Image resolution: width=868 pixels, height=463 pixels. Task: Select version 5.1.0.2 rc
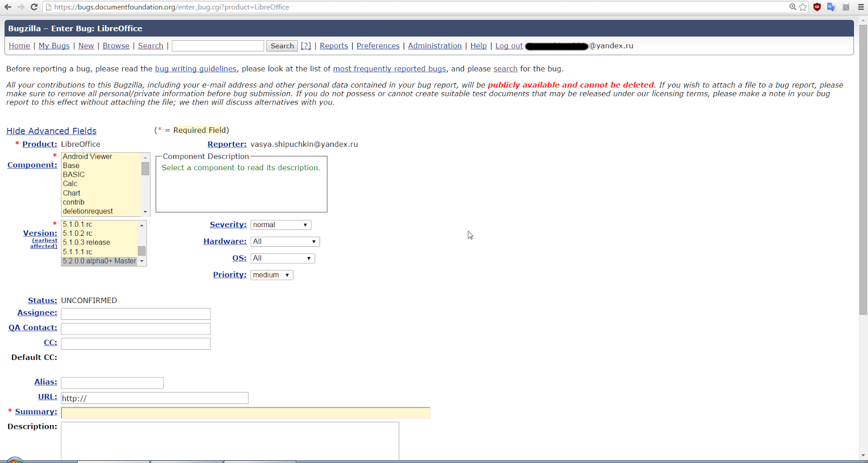point(99,234)
